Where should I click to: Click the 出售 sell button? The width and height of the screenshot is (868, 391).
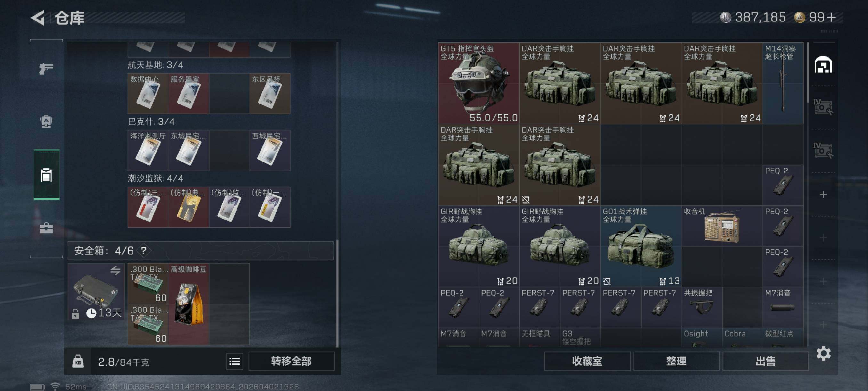tap(765, 361)
